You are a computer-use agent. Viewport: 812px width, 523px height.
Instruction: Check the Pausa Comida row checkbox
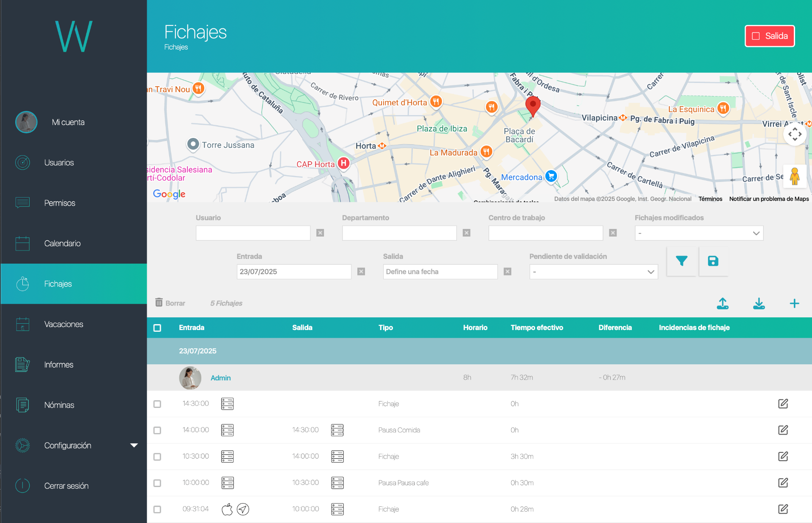(x=157, y=430)
